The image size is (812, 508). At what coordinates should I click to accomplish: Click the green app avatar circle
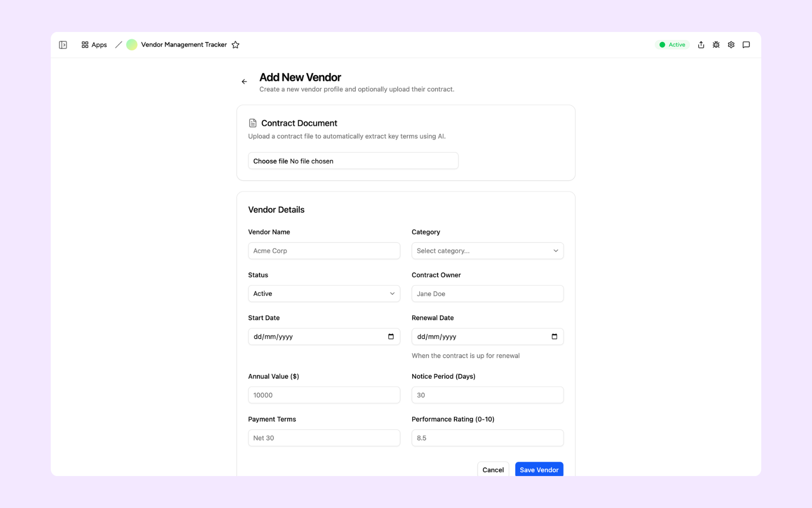tap(132, 45)
